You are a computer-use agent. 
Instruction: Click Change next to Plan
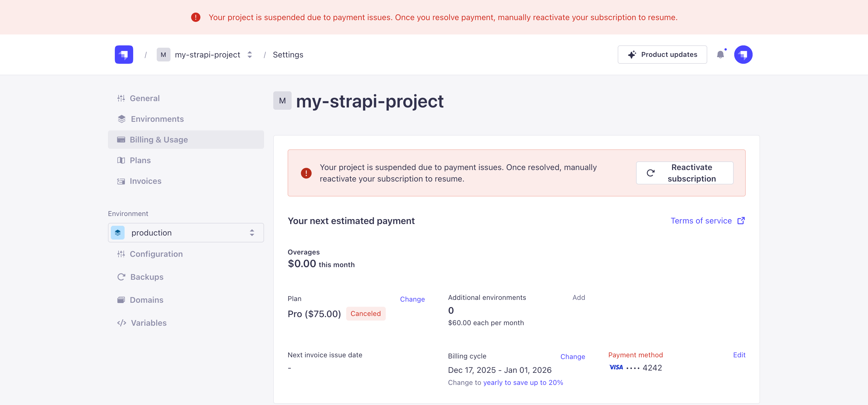click(412, 299)
